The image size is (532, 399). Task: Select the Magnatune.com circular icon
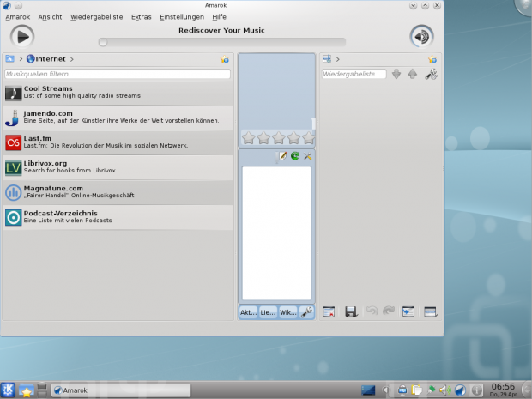[x=13, y=192]
